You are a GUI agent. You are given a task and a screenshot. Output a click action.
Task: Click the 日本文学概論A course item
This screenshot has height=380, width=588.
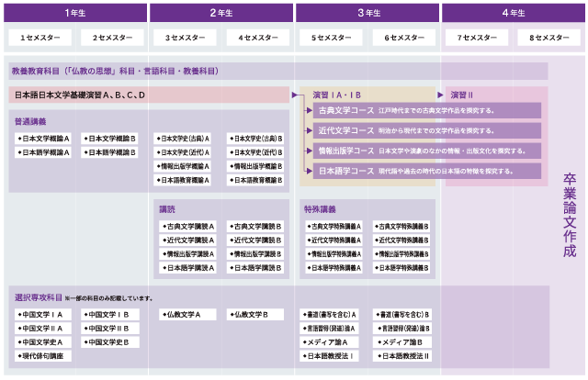(45, 139)
